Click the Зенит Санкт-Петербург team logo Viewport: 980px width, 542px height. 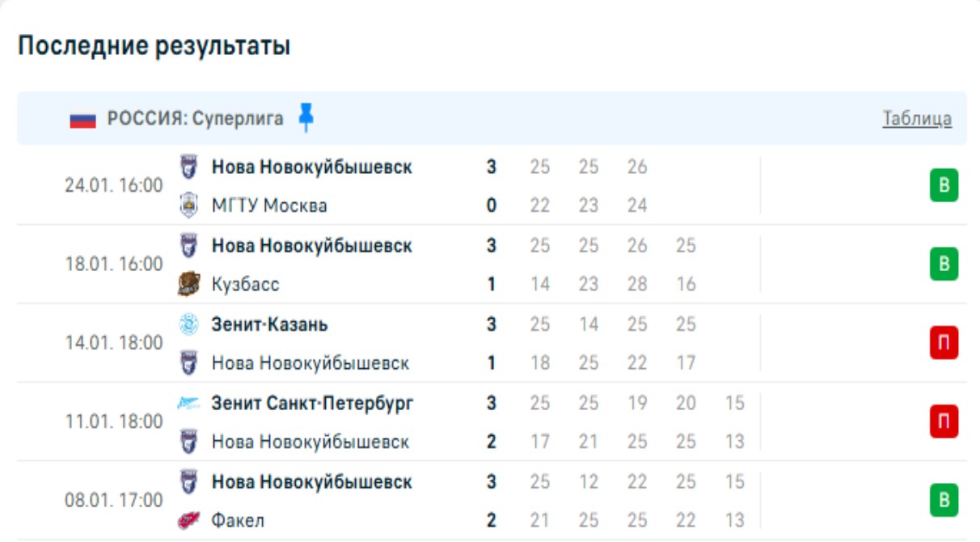pos(188,403)
